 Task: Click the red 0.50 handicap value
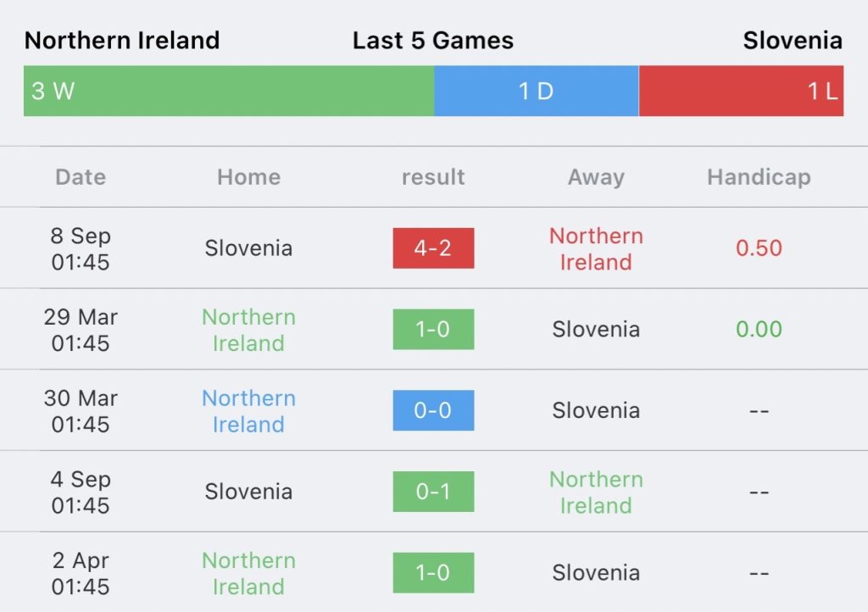pyautogui.click(x=759, y=248)
